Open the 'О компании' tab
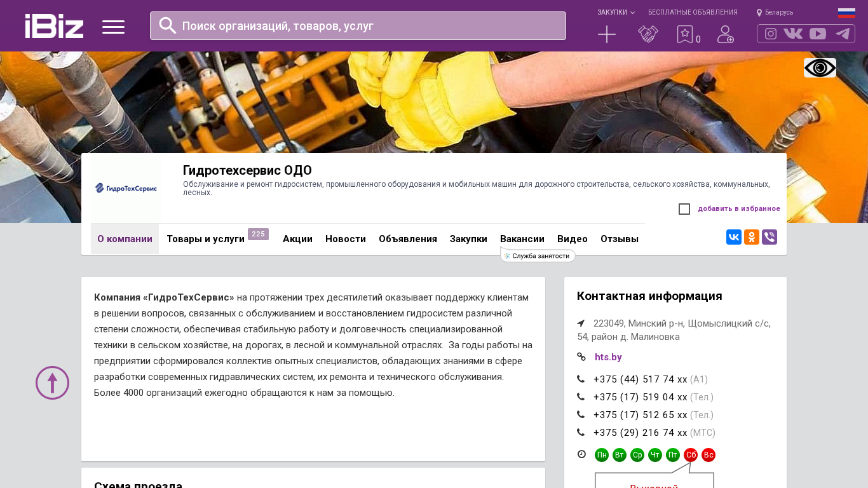The width and height of the screenshot is (868, 488). [125, 239]
